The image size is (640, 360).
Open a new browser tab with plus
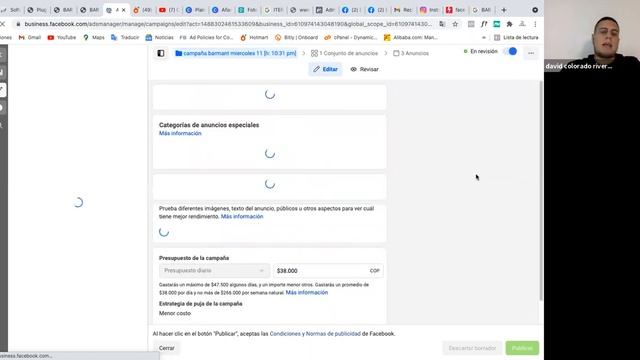pyautogui.click(x=504, y=10)
